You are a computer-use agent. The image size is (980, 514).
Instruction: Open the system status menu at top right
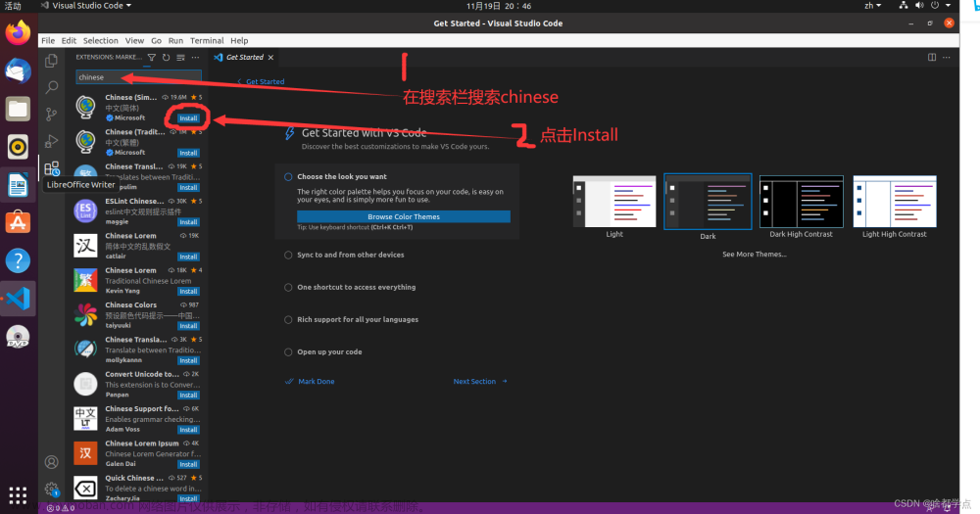pos(926,6)
